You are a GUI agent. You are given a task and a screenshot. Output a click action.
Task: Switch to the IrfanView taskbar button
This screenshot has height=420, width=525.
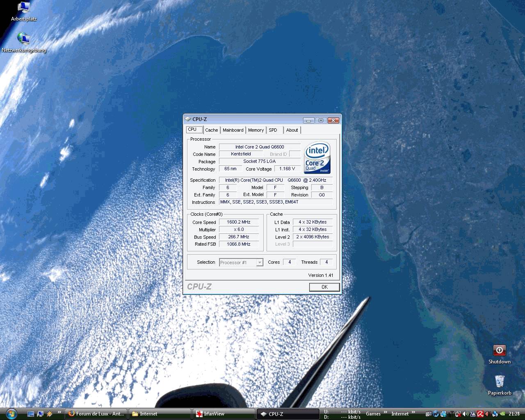coord(224,414)
